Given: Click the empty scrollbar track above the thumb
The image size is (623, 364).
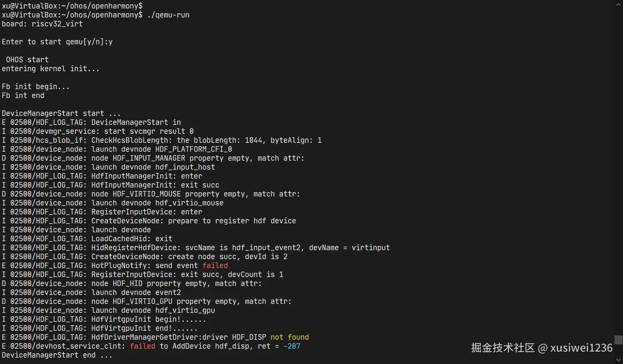Looking at the screenshot, I should [618, 170].
